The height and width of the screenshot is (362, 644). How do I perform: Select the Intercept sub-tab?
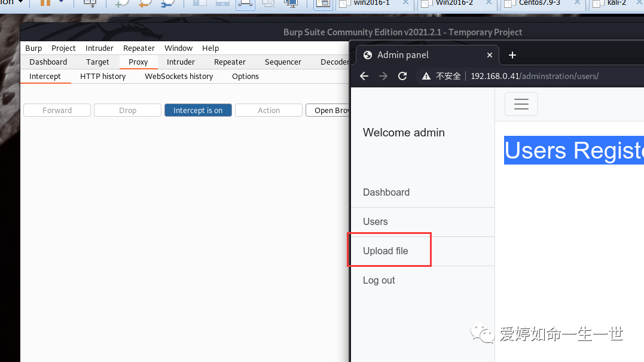(45, 76)
